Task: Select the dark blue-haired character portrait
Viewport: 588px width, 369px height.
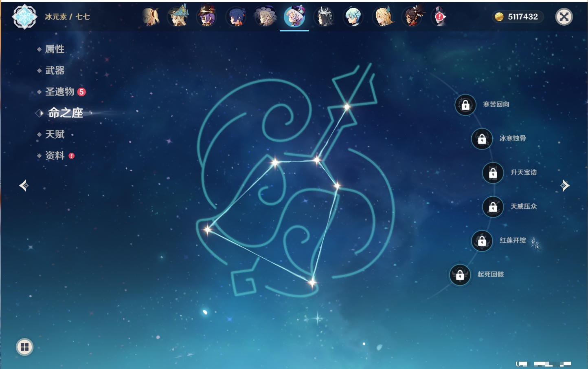Action: (236, 17)
